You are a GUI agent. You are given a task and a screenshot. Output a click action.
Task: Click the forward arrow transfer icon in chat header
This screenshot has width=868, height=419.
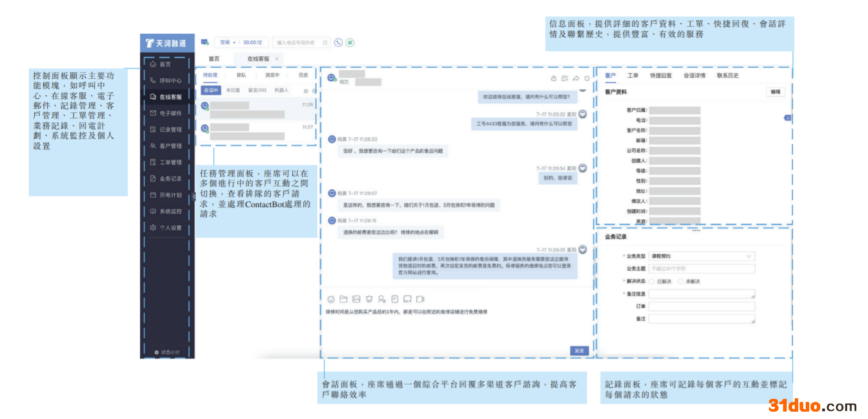[576, 78]
